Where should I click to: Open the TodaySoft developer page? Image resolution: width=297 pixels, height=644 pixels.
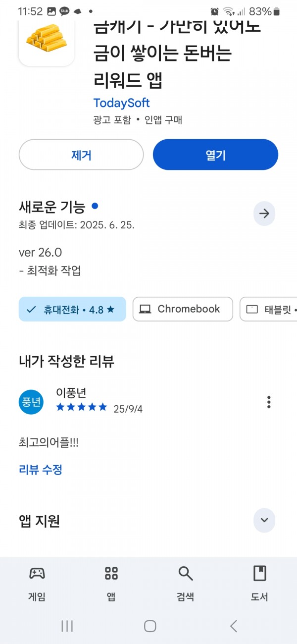click(121, 103)
